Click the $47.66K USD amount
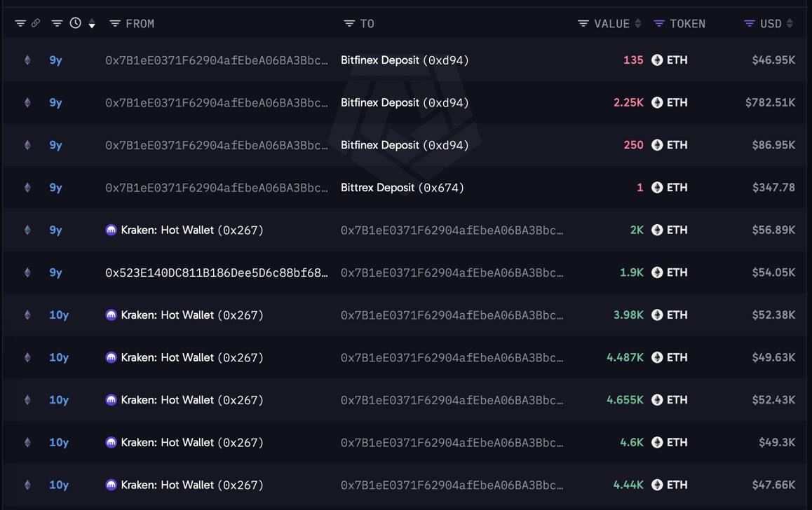The image size is (812, 510). click(773, 485)
